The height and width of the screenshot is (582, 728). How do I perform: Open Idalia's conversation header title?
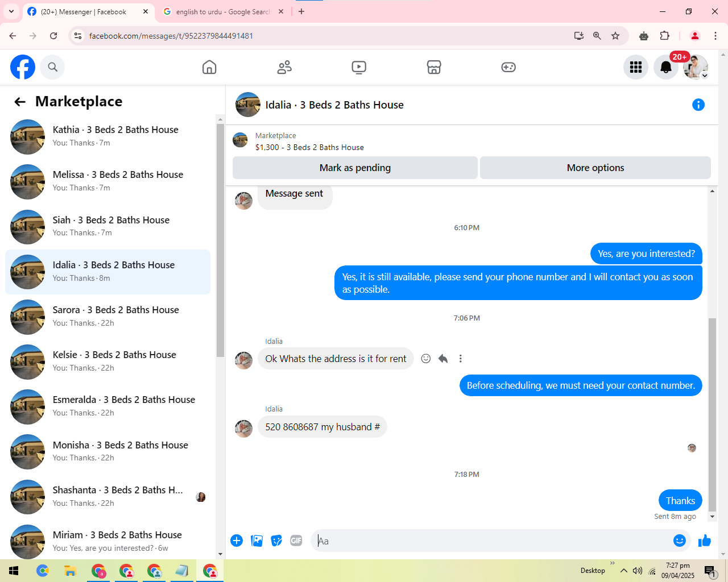pos(334,105)
